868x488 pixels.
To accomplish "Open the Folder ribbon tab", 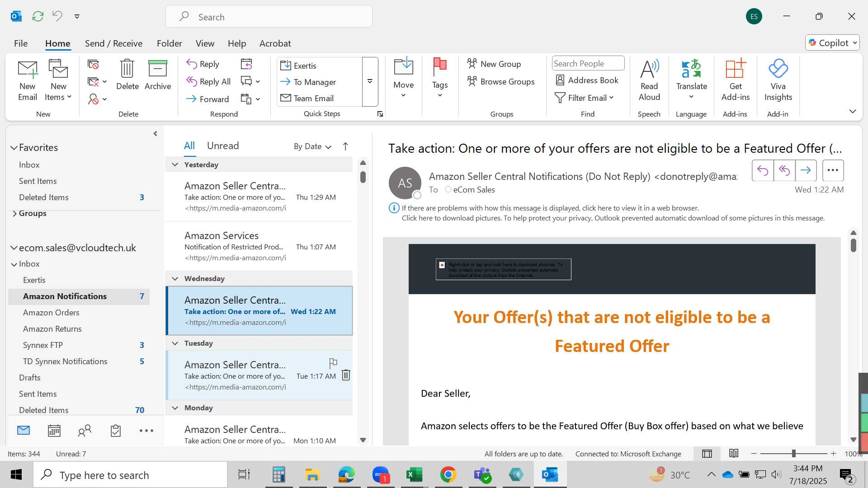I will 169,43.
